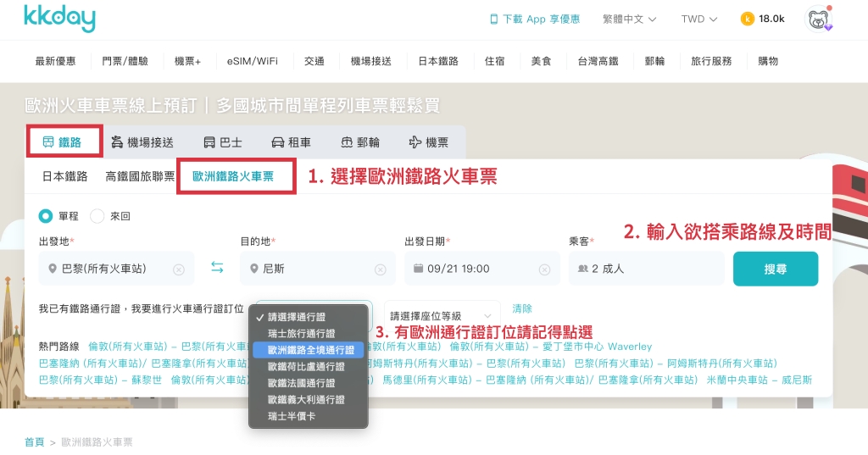Open the user bear avatar profile

click(819, 19)
